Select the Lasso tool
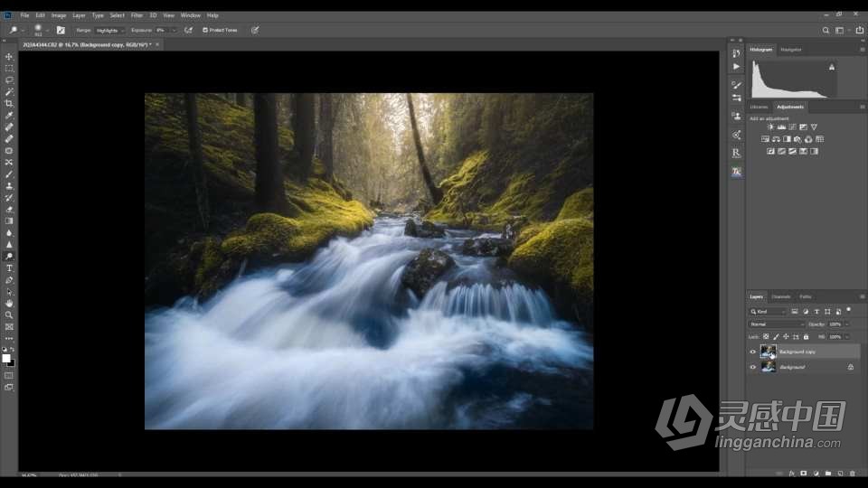Screen dimensions: 868x488 (9, 80)
